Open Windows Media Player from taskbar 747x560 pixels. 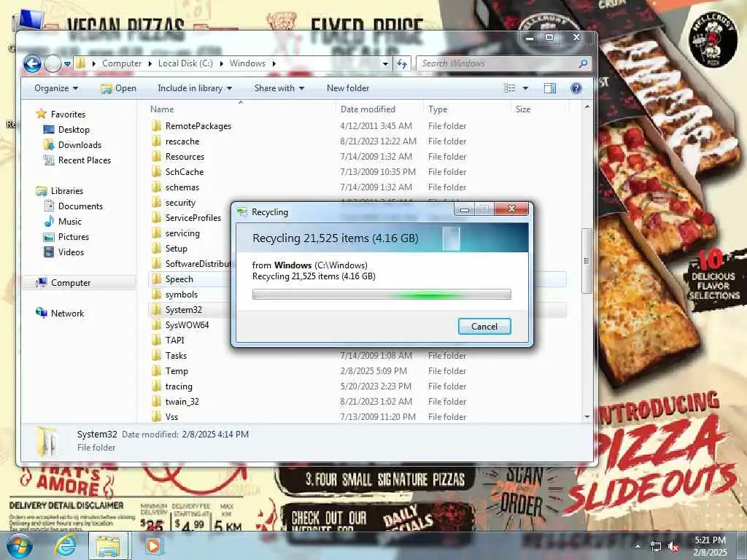click(x=153, y=545)
